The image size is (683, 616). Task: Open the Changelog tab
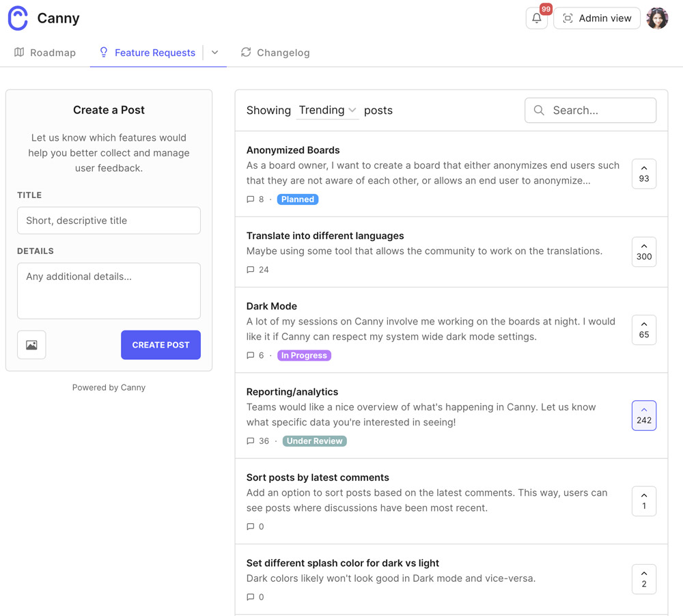[275, 53]
